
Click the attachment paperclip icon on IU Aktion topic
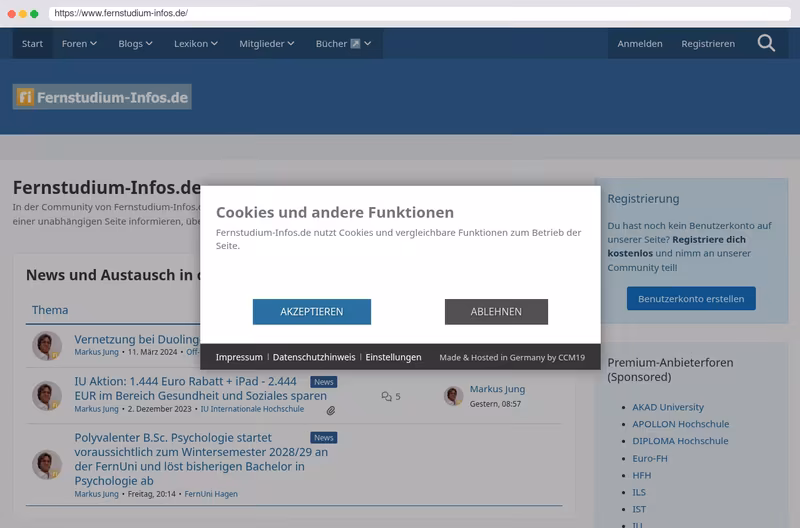coord(331,410)
